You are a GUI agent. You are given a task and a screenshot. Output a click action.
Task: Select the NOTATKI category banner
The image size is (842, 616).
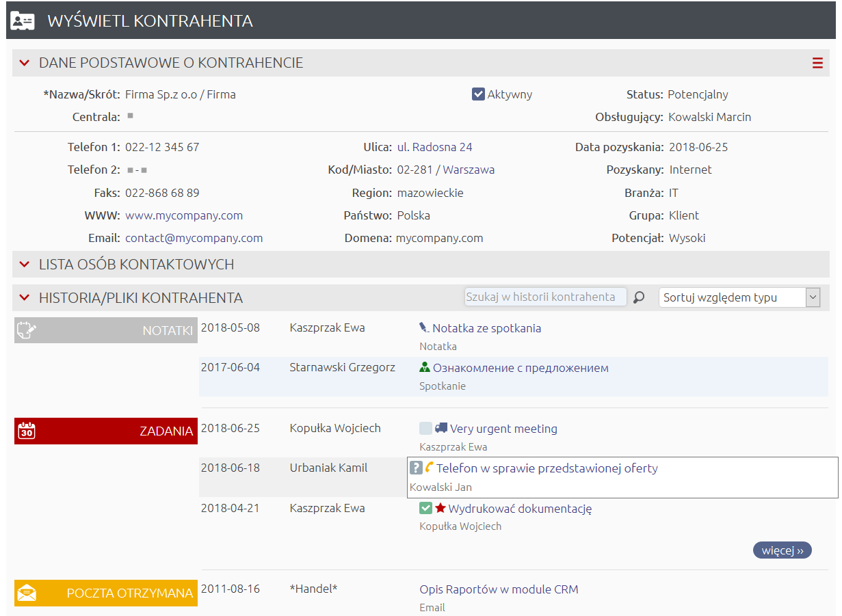[x=106, y=330]
